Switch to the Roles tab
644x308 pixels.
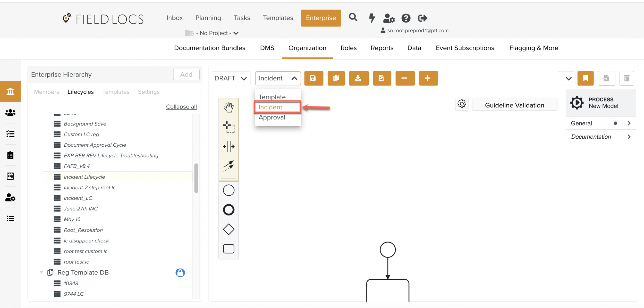[348, 48]
